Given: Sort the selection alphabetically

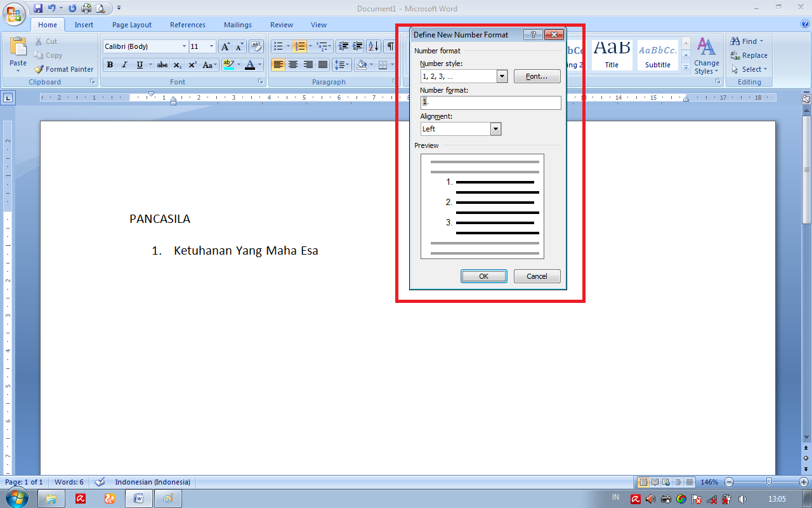Looking at the screenshot, I should click(374, 46).
